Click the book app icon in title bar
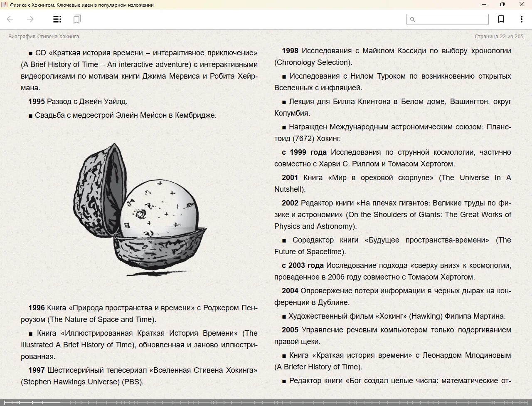This screenshot has width=532, height=406. click(5, 5)
